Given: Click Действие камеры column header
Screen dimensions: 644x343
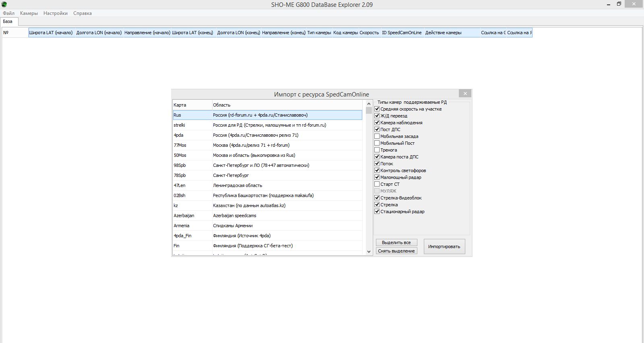Looking at the screenshot, I should click(452, 33).
